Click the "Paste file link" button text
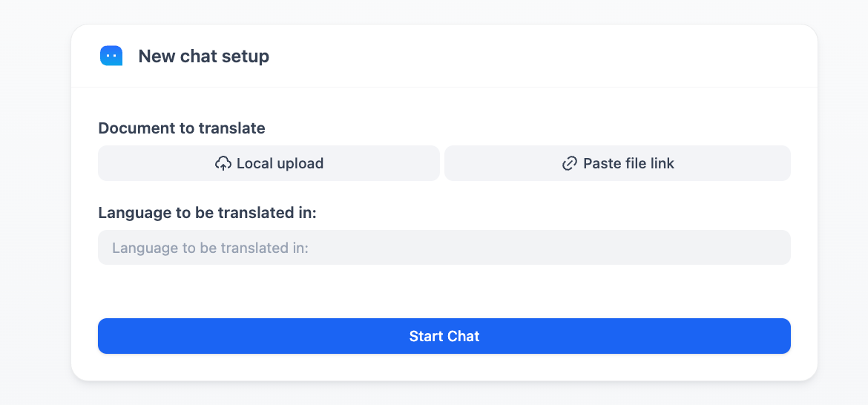868x405 pixels. 628,164
